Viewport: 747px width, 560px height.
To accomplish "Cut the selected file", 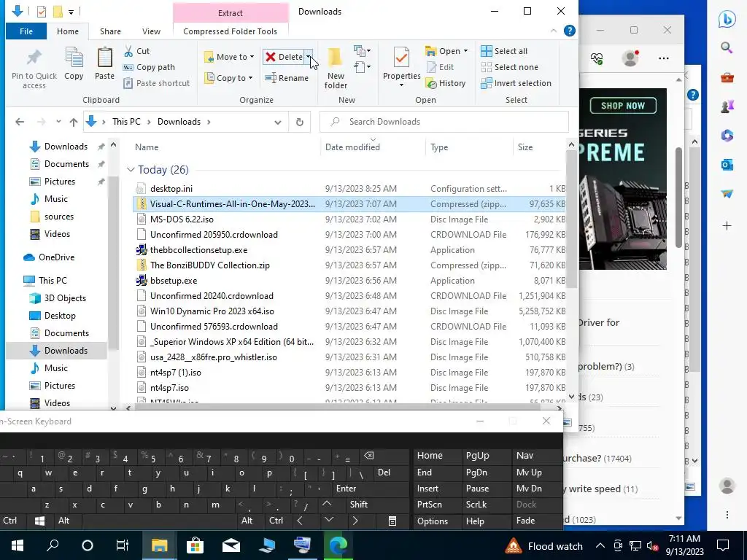I will click(x=136, y=51).
